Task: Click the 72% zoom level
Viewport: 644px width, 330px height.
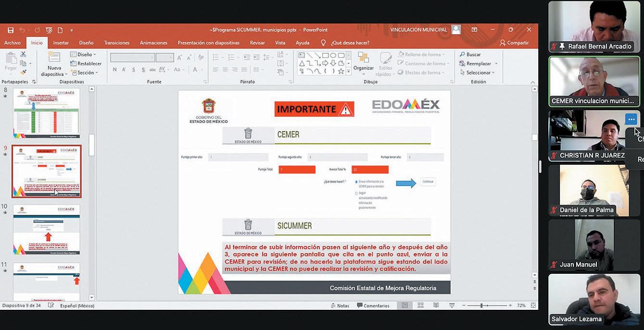Action: (521, 306)
